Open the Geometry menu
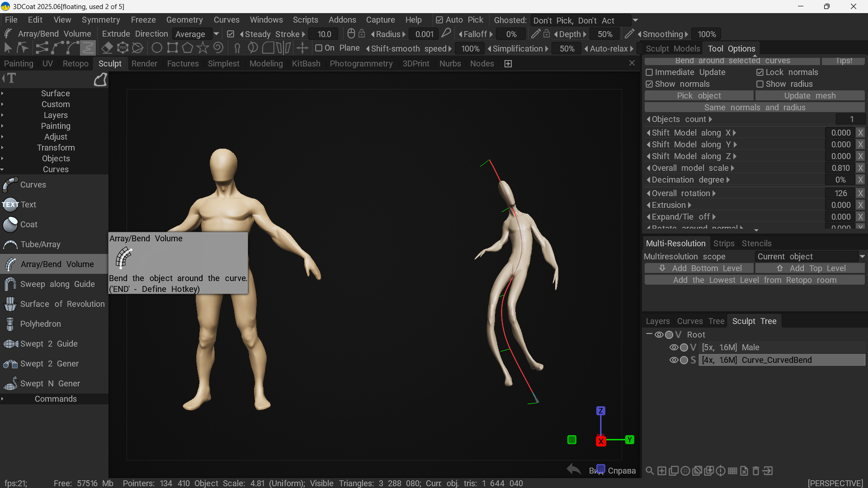 tap(184, 20)
